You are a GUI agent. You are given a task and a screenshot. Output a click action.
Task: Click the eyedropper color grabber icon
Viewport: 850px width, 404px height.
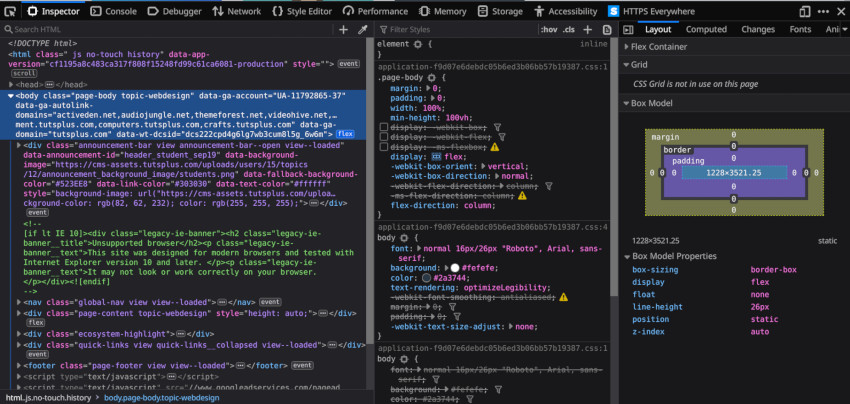point(363,30)
